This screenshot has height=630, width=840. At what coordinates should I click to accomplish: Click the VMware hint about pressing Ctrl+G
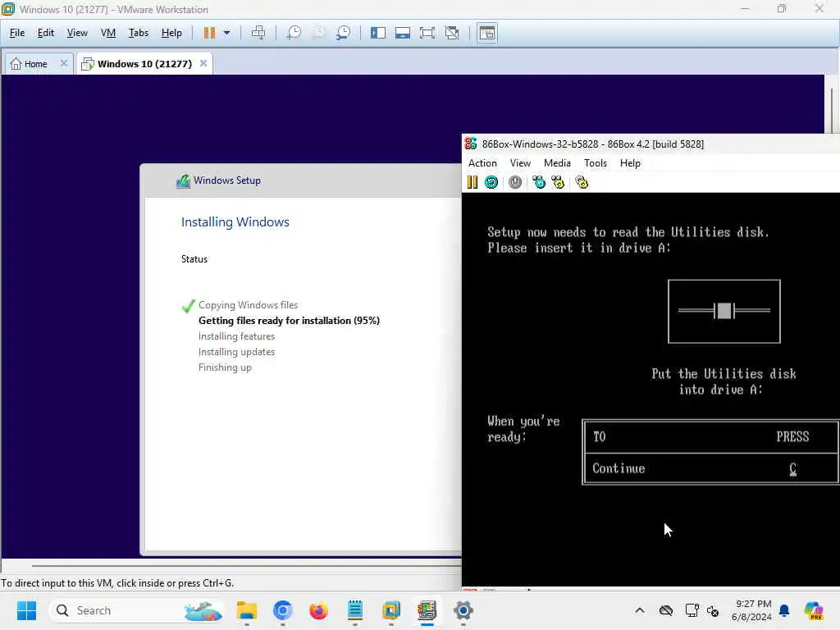click(117, 583)
